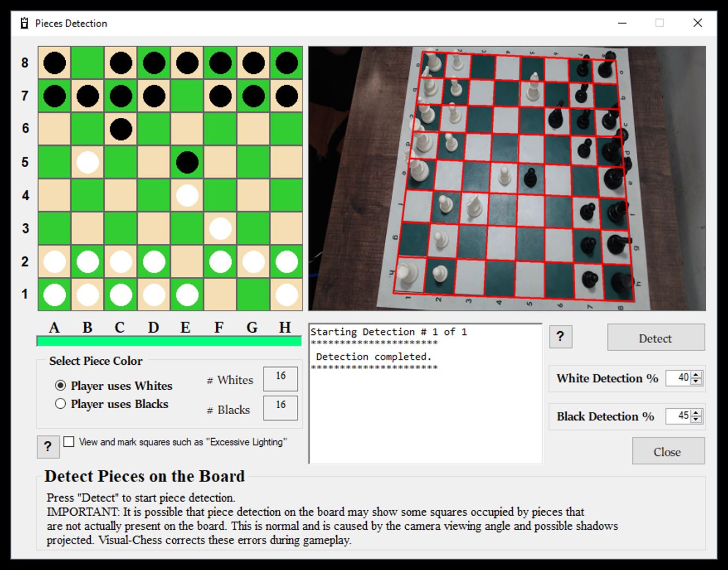Click the green detection progress bar
Screen dimensions: 728x570
(x=169, y=341)
